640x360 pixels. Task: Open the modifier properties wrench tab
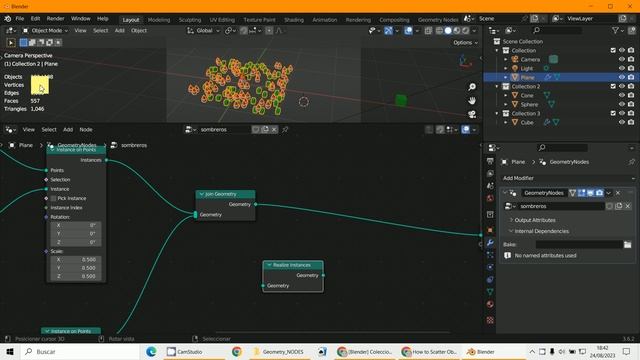click(490, 243)
